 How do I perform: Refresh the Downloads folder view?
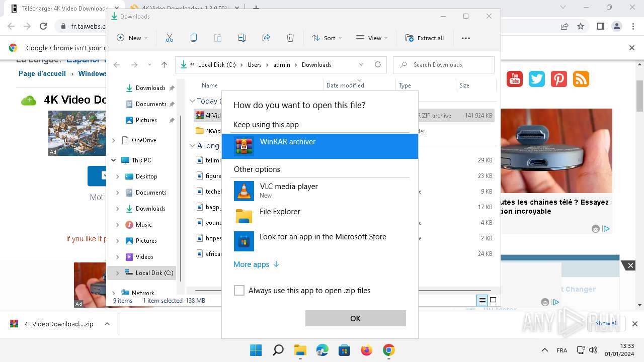(378, 65)
